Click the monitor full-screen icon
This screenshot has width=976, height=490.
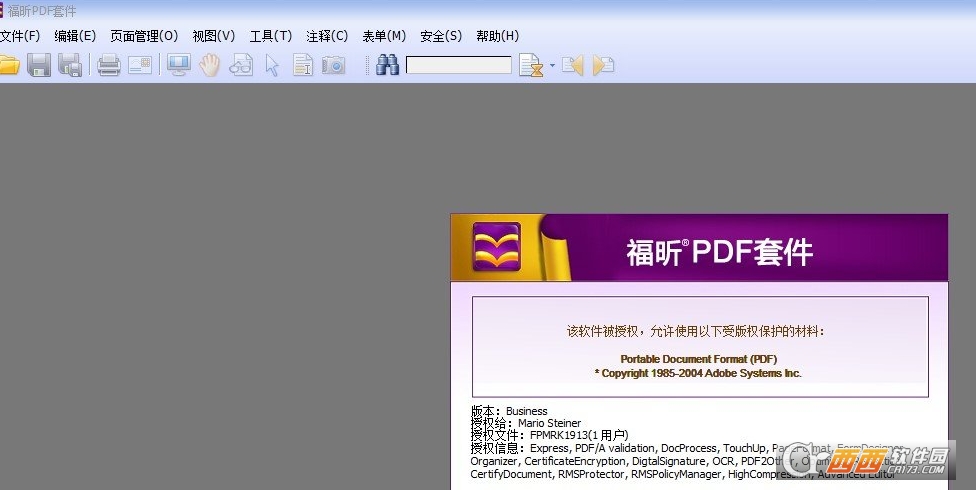178,66
